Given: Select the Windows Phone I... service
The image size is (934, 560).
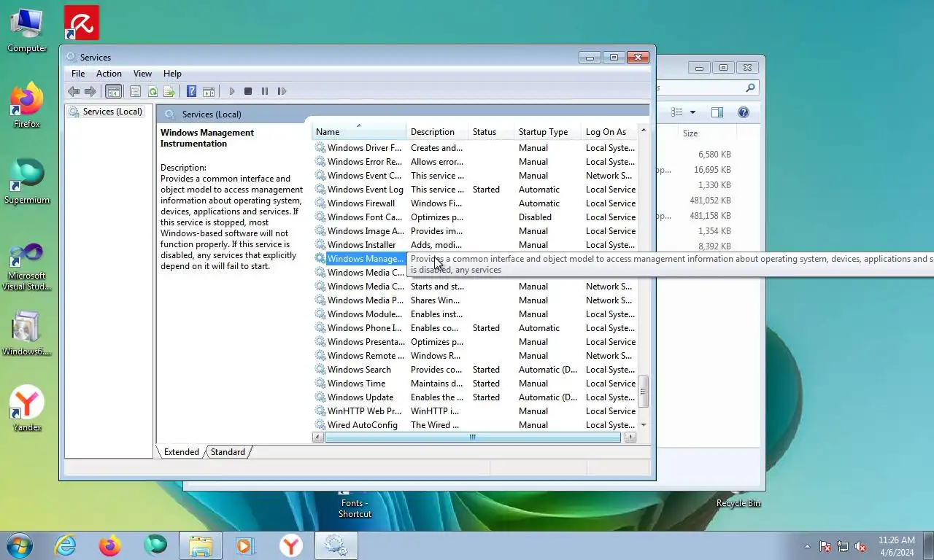Looking at the screenshot, I should pos(475,328).
